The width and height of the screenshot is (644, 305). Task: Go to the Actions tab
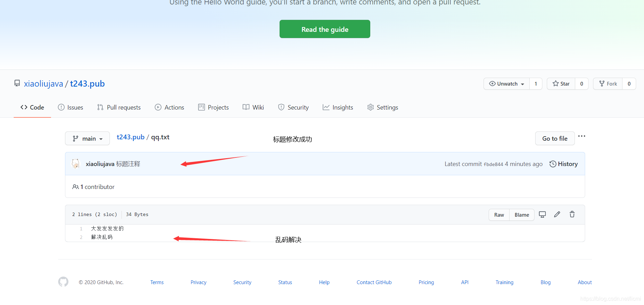pos(169,107)
